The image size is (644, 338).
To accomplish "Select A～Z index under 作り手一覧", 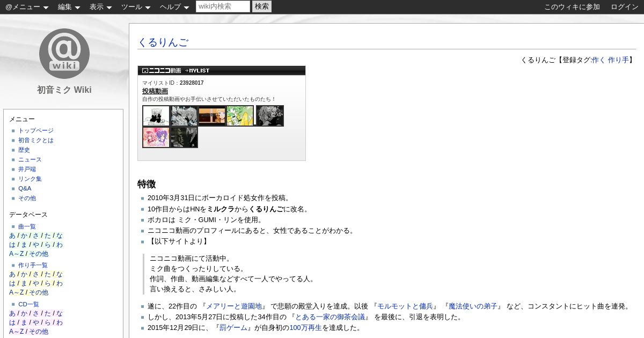I will pyautogui.click(x=17, y=292).
